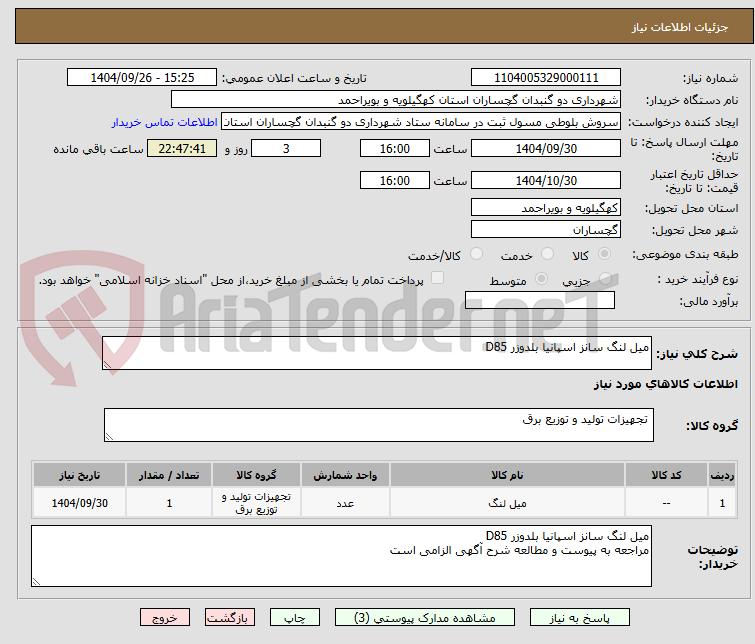Click the deadline date field 1404/09/30
Viewport: 755px width, 644px height.
point(546,148)
